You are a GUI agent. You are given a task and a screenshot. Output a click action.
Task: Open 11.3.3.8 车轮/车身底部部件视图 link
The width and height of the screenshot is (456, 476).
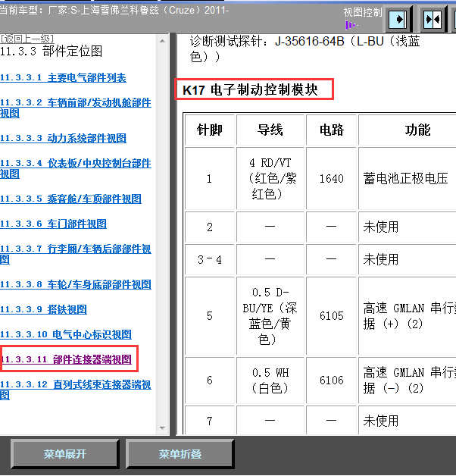coord(76,285)
